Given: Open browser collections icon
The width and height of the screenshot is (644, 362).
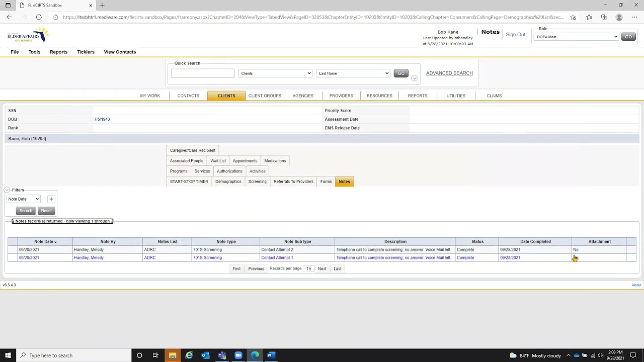Looking at the screenshot, I should (604, 17).
